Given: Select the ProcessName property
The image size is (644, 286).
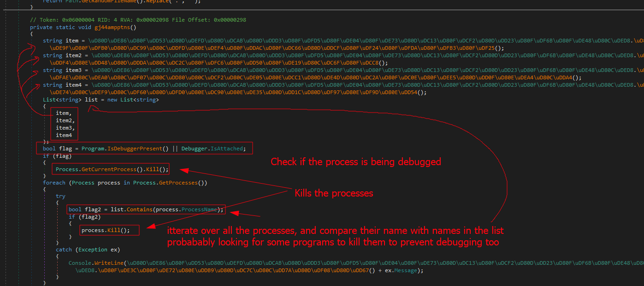Looking at the screenshot, I should pos(199,209).
